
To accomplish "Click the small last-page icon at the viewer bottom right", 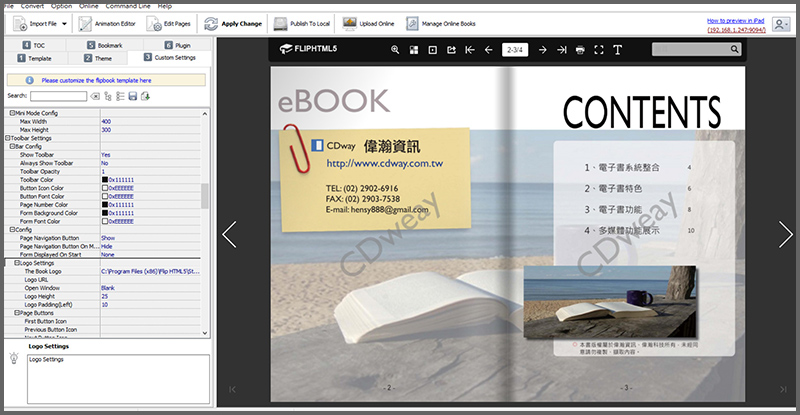I will [783, 389].
